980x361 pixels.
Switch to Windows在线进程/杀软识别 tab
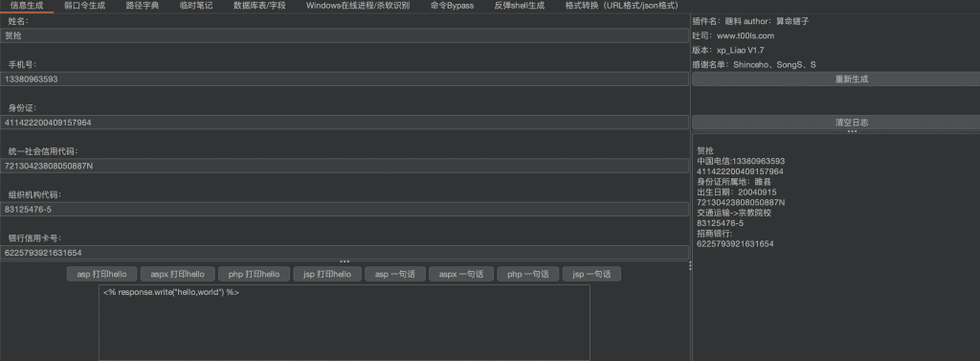358,6
